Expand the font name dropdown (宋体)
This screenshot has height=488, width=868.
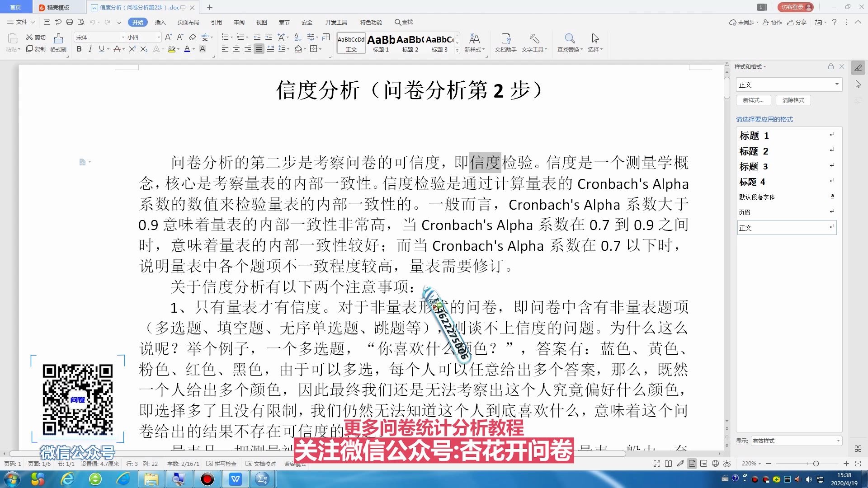[x=123, y=37]
